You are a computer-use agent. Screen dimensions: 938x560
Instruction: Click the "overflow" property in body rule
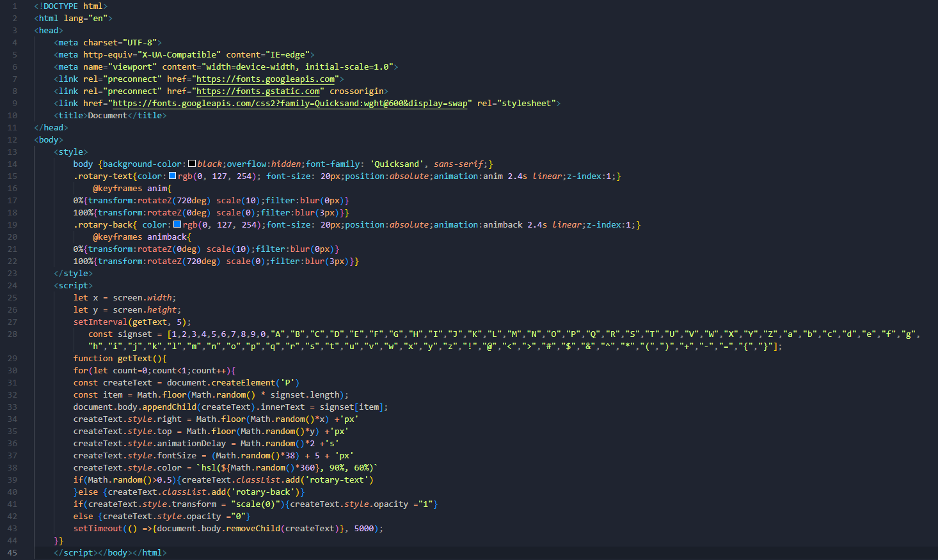(246, 164)
